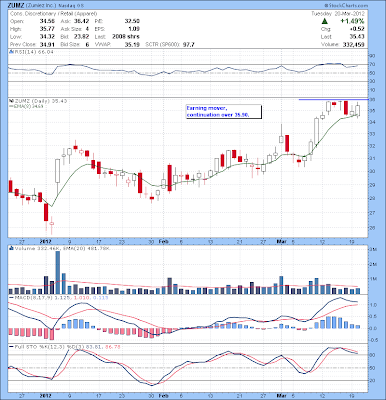Click the -0.5 label on the MACD axis
This screenshot has height=400, width=386.
coord(375,340)
